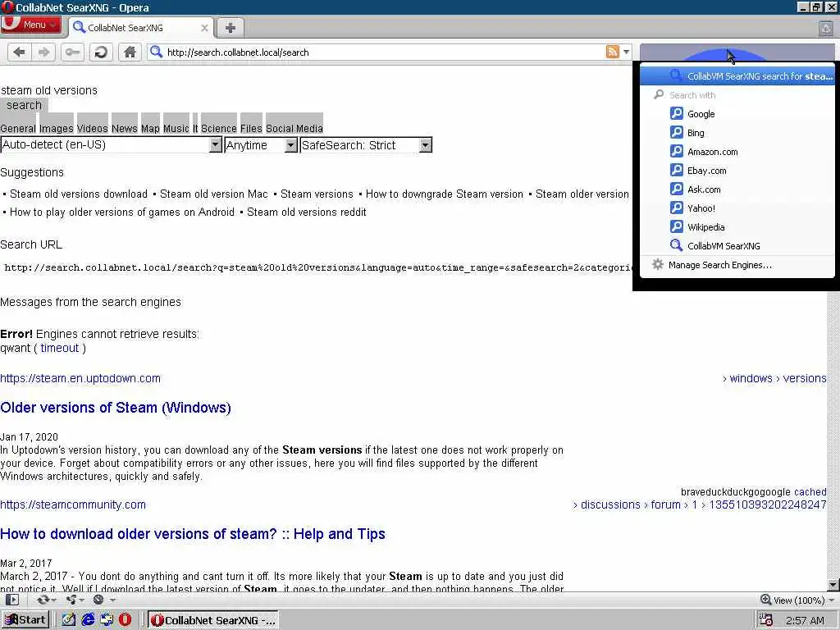Click the search field in toolbar

pos(737,52)
